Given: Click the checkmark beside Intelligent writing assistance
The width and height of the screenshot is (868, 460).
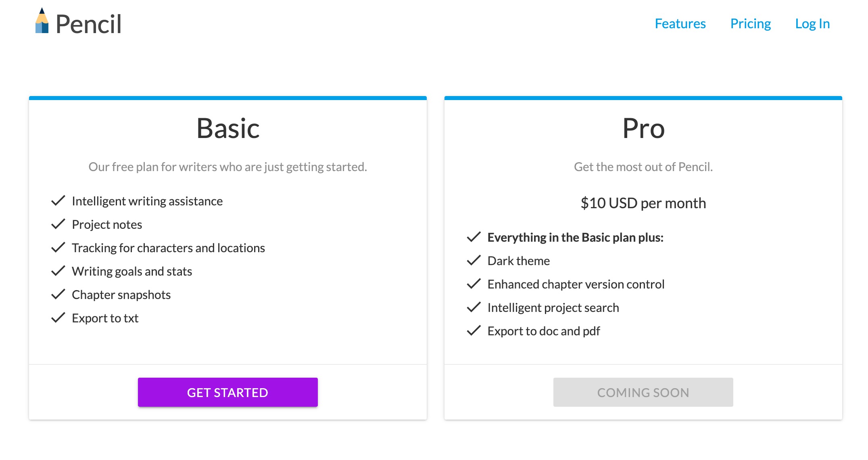Looking at the screenshot, I should [58, 201].
